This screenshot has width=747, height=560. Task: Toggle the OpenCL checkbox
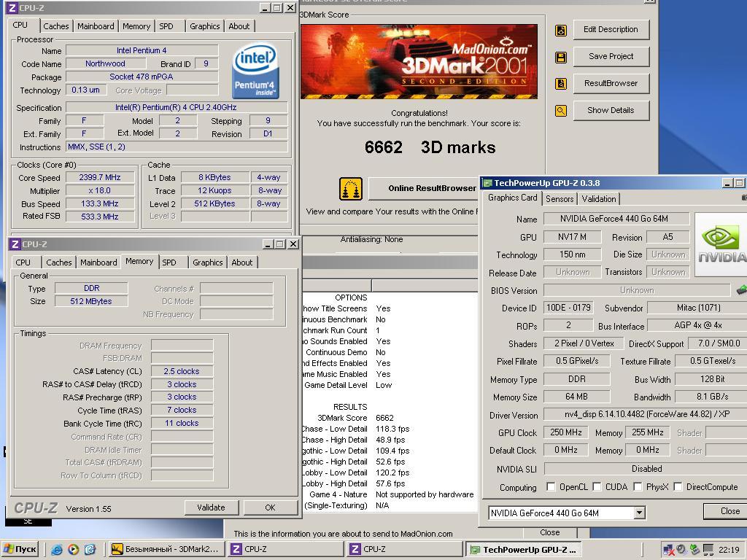tap(551, 486)
